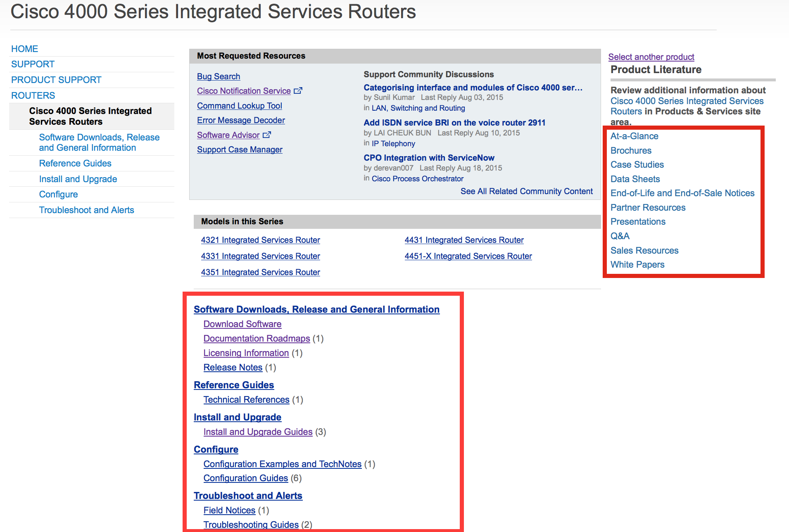Open Troubleshoot and Alerts heading in main content

coord(248,496)
